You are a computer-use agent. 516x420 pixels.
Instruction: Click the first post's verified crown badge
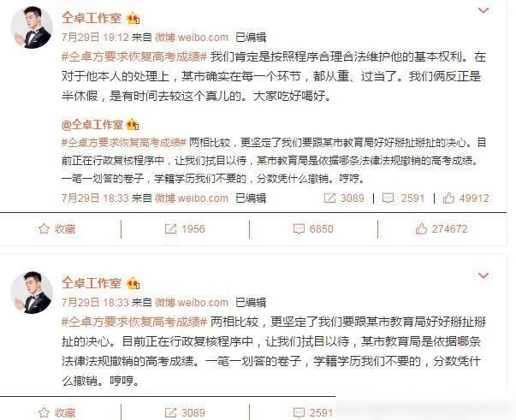[x=133, y=18]
